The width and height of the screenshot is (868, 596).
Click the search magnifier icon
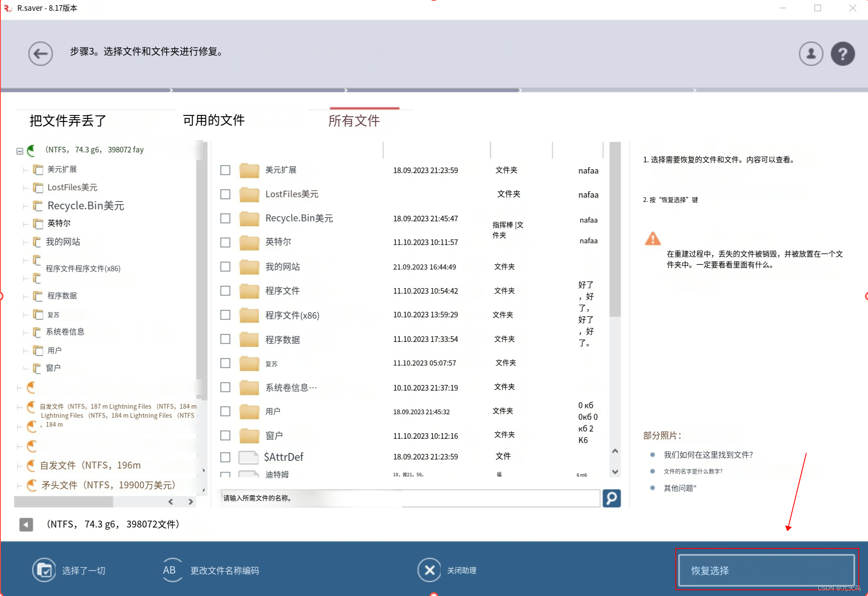point(611,498)
